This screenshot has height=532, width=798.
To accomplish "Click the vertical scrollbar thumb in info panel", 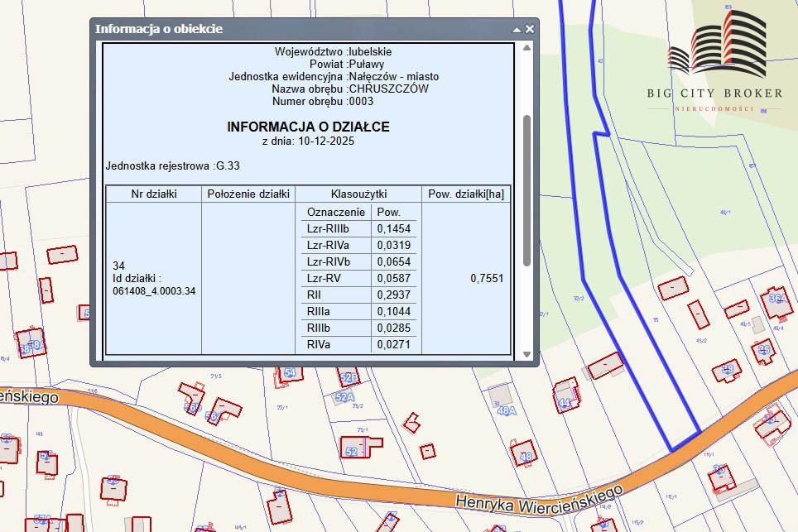I will tap(526, 190).
